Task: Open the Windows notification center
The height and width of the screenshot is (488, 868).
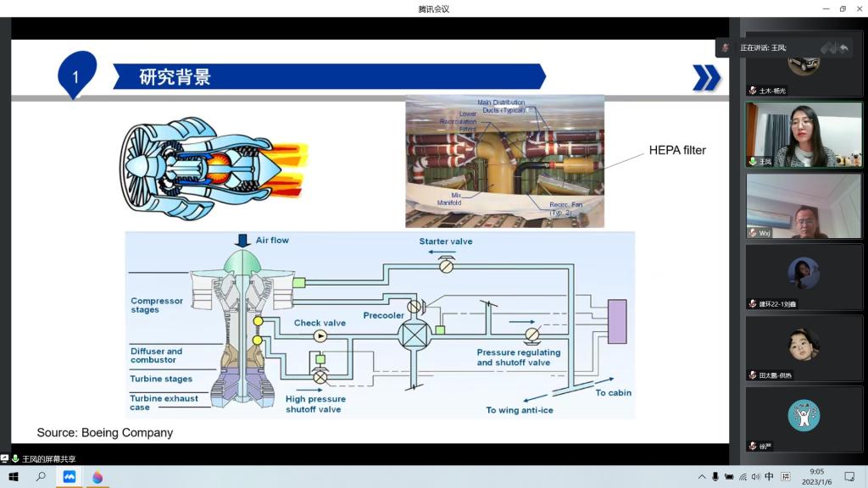Action: coord(849,477)
